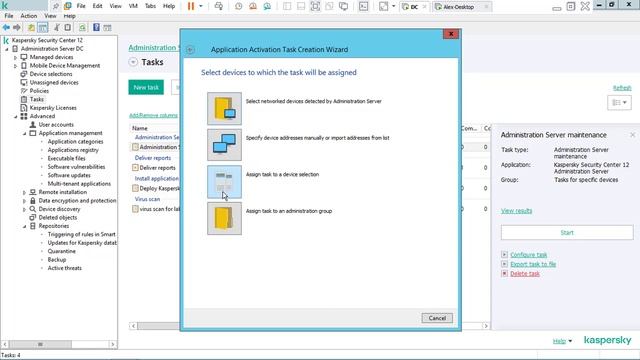
Task: Open the VMware File menu
Action: pyautogui.click(x=81, y=6)
